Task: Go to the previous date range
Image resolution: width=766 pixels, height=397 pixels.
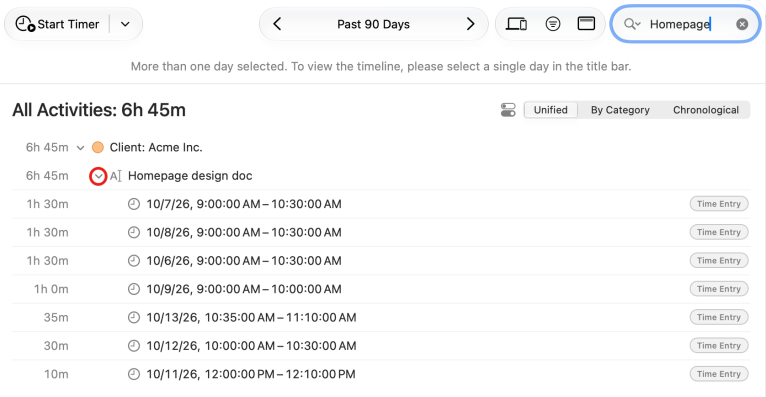Action: click(277, 24)
